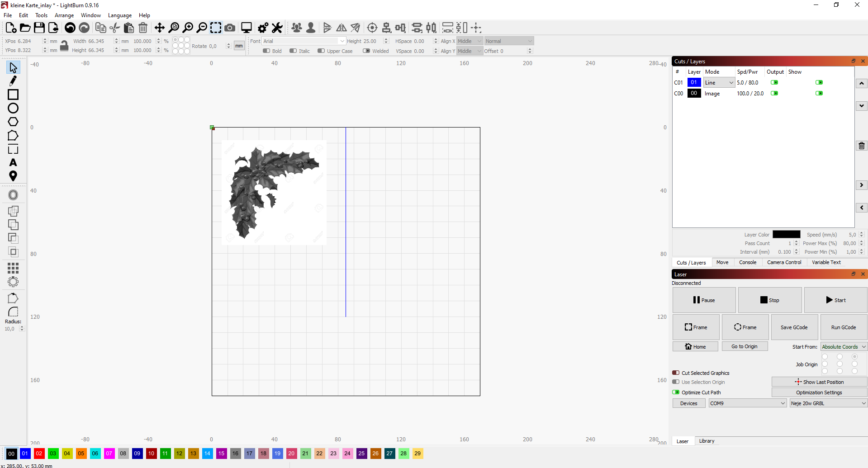Open the Arrange menu
The height and width of the screenshot is (468, 868).
coord(64,15)
